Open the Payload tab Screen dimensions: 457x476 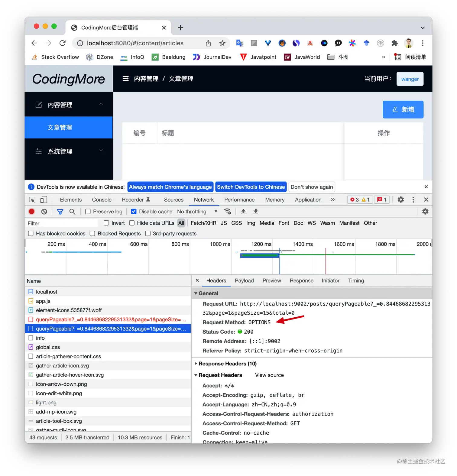pyautogui.click(x=244, y=281)
